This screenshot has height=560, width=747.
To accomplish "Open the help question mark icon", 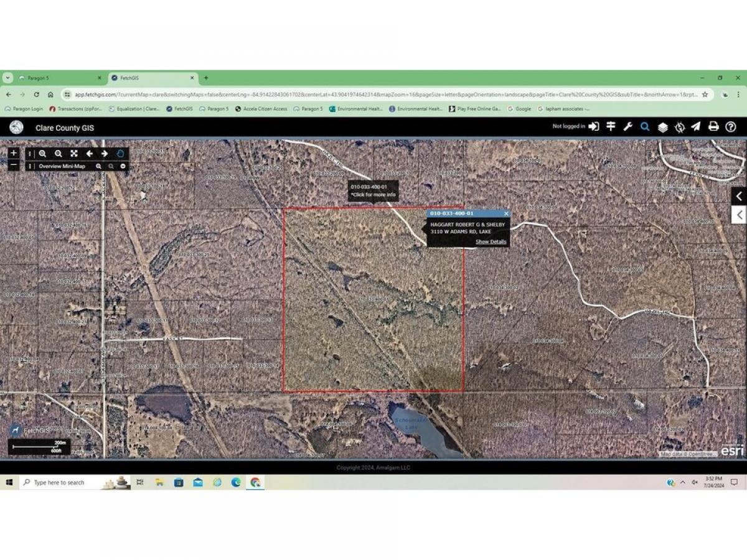I will coord(731,127).
